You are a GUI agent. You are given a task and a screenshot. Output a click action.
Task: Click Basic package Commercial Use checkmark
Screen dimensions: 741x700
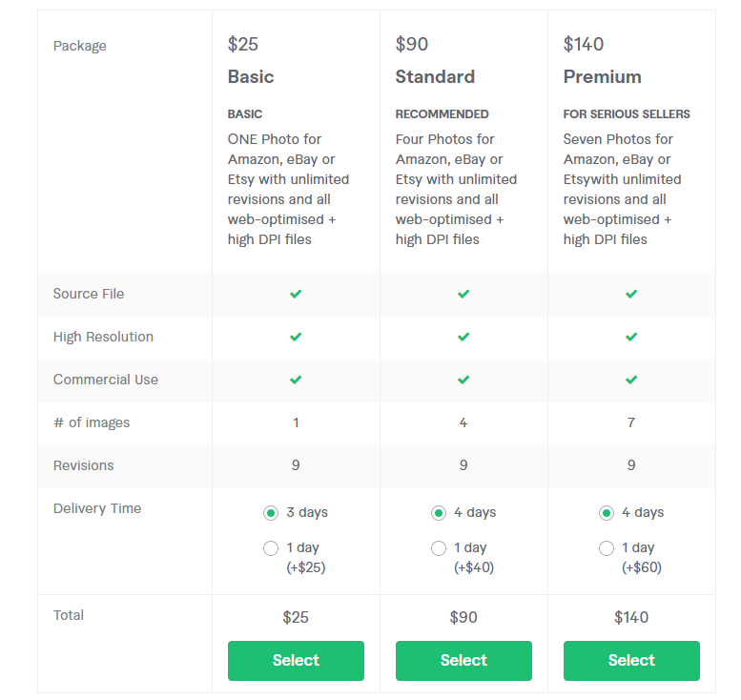296,380
